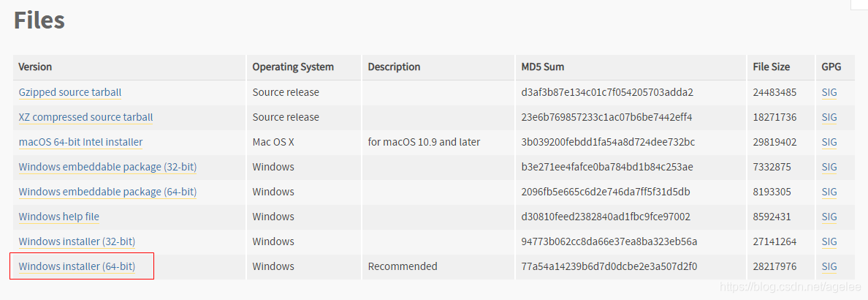
Task: Select the Version column header
Action: (x=35, y=67)
